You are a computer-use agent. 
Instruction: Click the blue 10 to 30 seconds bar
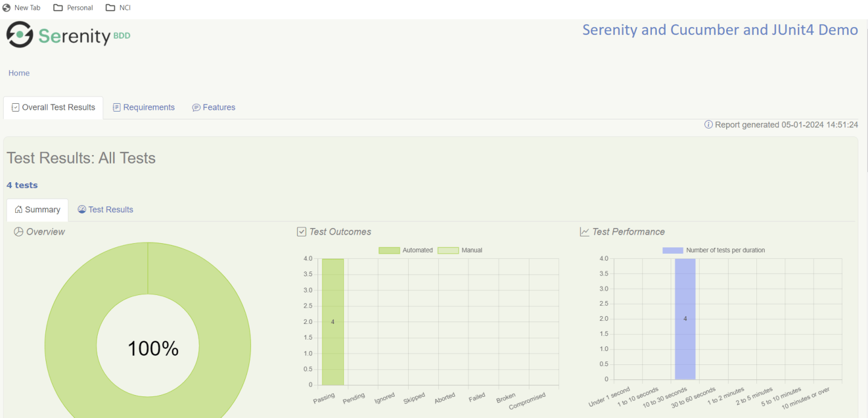pyautogui.click(x=685, y=319)
